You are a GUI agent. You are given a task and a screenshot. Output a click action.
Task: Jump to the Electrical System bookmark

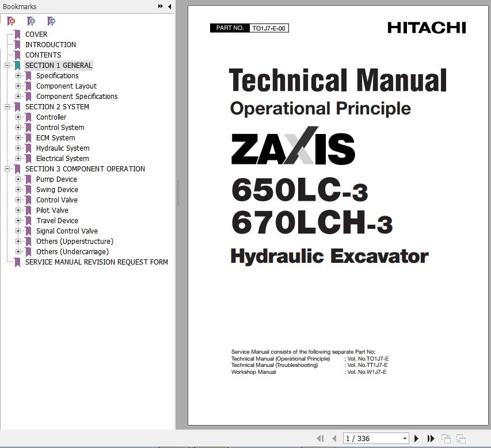[x=62, y=159]
